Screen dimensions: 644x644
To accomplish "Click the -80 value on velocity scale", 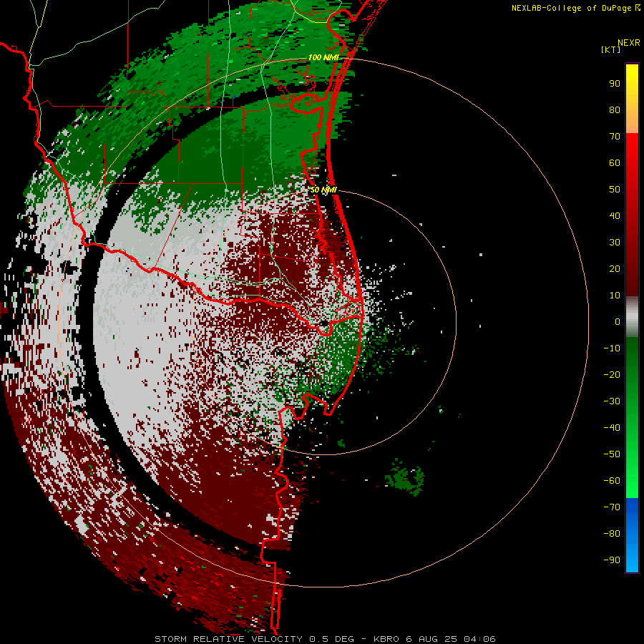I will click(x=612, y=534).
